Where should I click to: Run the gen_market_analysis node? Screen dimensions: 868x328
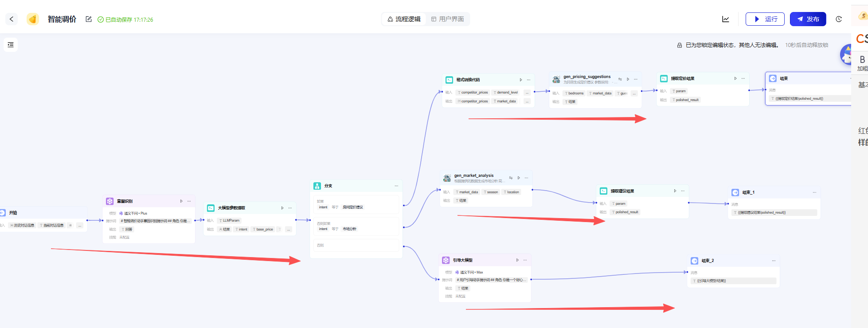click(519, 178)
